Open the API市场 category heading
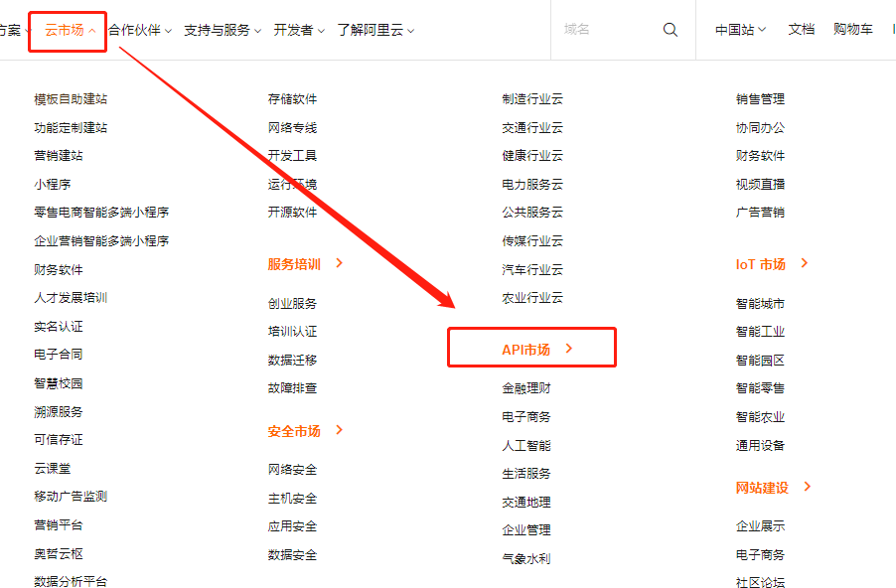This screenshot has height=588, width=896. tap(525, 350)
